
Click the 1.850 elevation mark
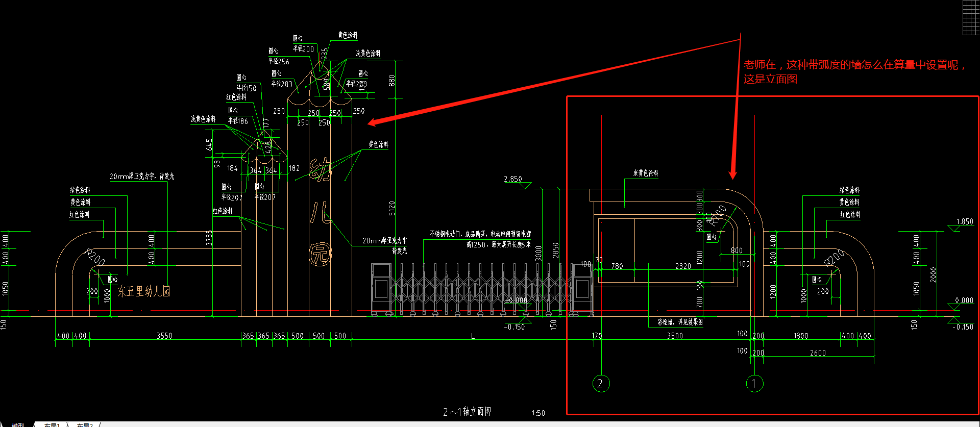click(x=964, y=221)
